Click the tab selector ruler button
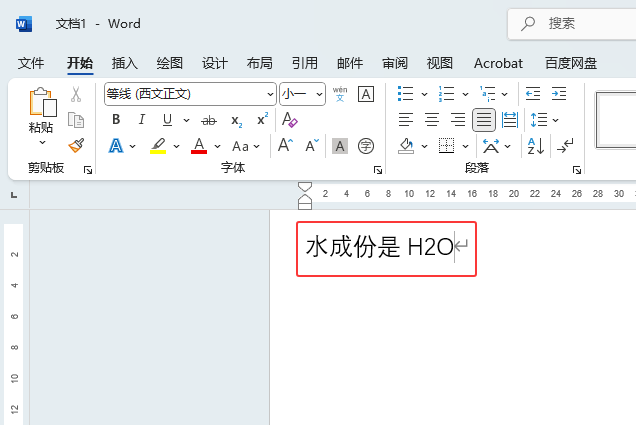636x425 pixels. [x=14, y=195]
